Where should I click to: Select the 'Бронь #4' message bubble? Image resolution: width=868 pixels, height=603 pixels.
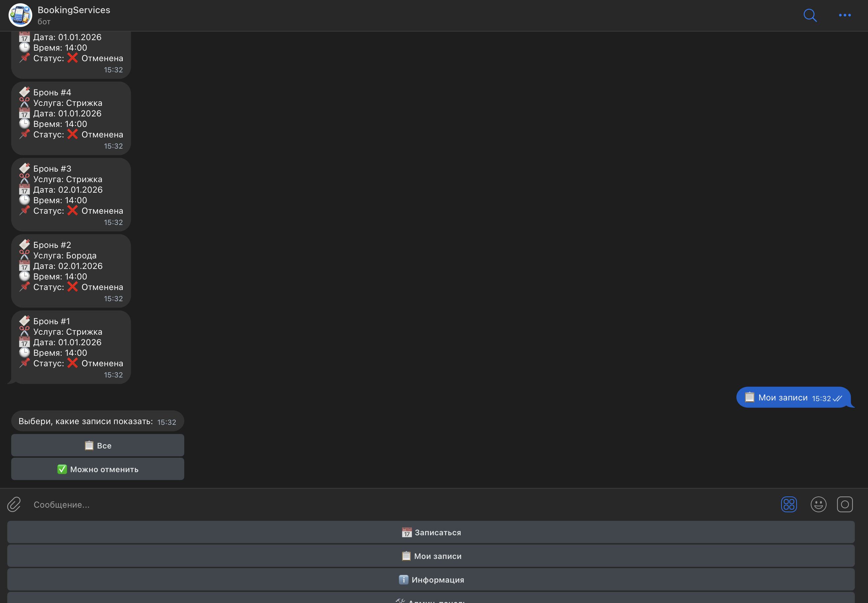coord(71,118)
